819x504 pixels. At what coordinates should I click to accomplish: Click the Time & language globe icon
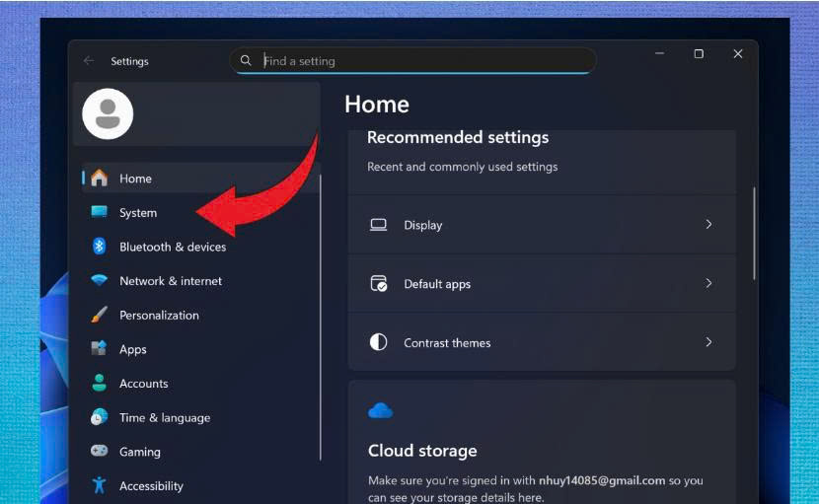tap(99, 417)
